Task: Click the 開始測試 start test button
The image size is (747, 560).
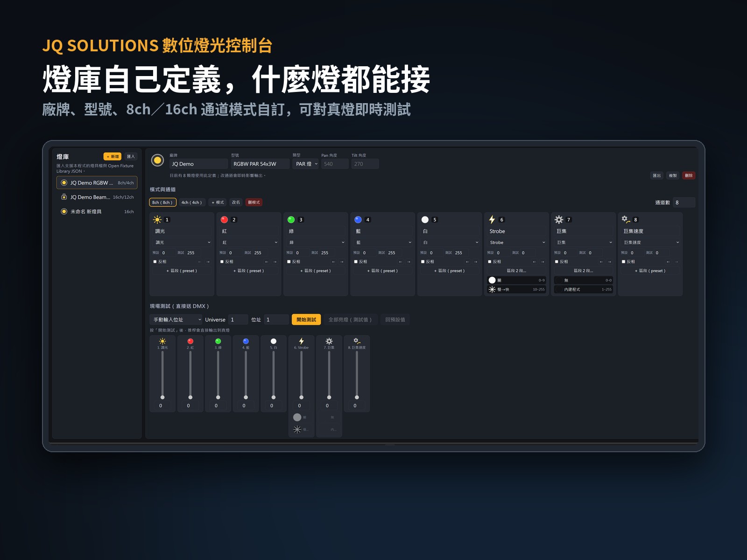Action: (306, 320)
